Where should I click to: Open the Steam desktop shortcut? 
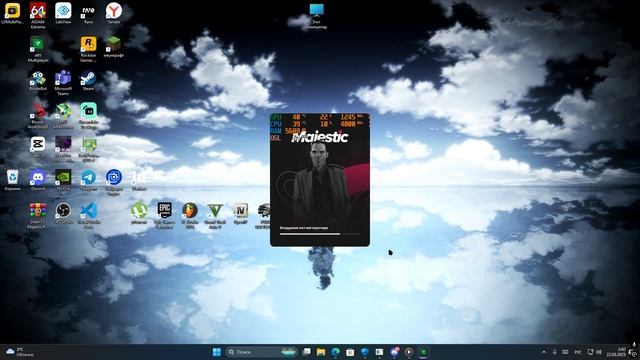88,80
